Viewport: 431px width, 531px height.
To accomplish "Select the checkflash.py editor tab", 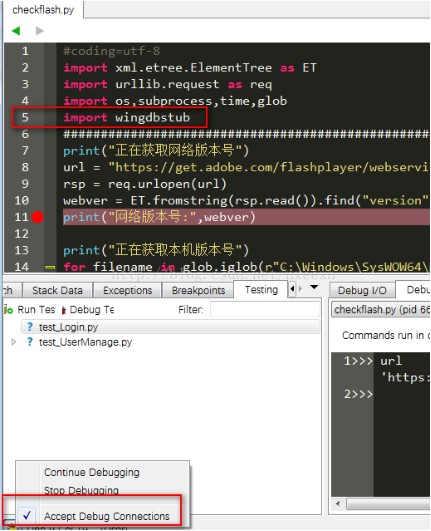I will coord(43,10).
